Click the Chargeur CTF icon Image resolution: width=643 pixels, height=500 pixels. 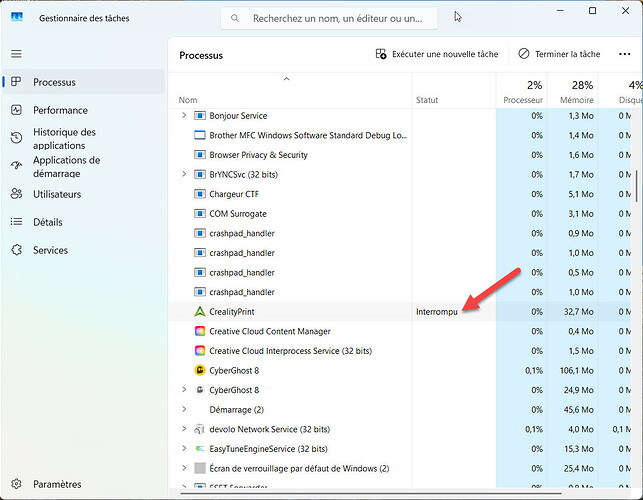click(x=200, y=194)
